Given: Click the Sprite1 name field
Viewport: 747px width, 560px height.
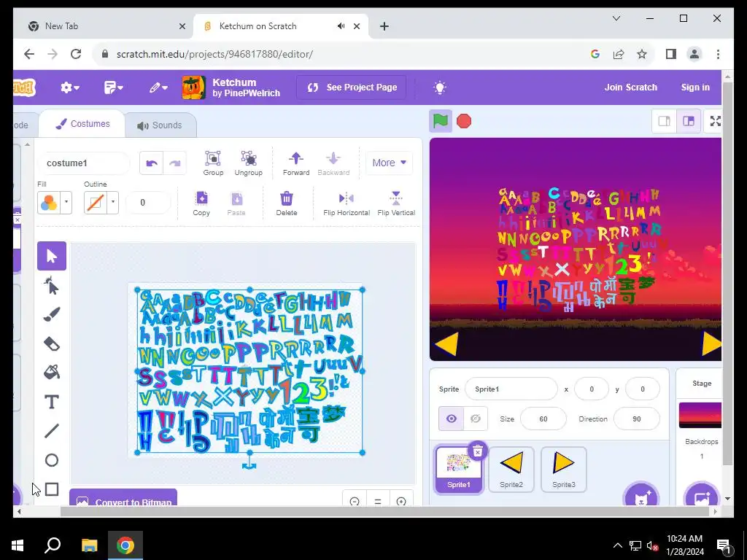Looking at the screenshot, I should click(511, 389).
